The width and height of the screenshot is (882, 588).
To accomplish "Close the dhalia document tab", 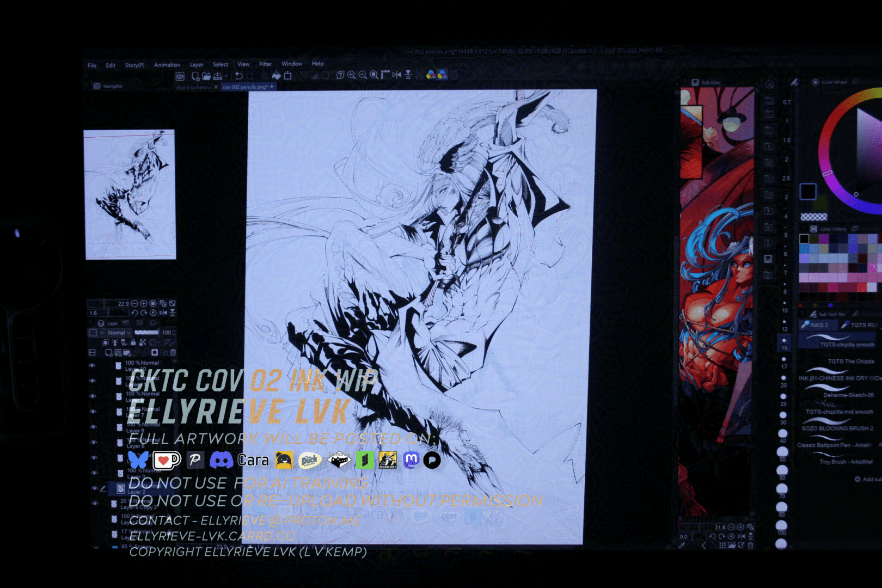I will pyautogui.click(x=216, y=87).
